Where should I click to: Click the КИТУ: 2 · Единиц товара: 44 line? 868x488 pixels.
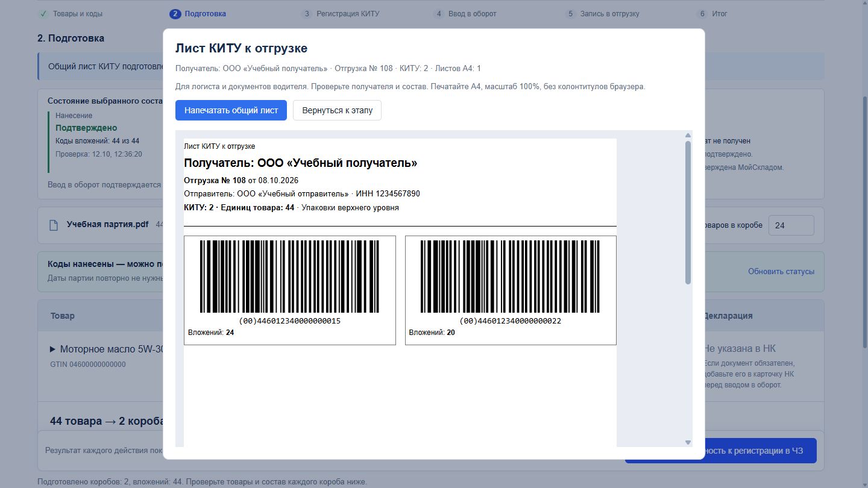[x=291, y=208]
